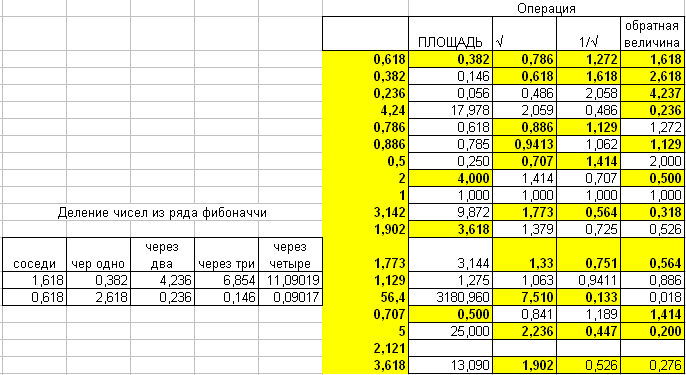
Task: Select the cell containing 2,058
Action: click(588, 93)
